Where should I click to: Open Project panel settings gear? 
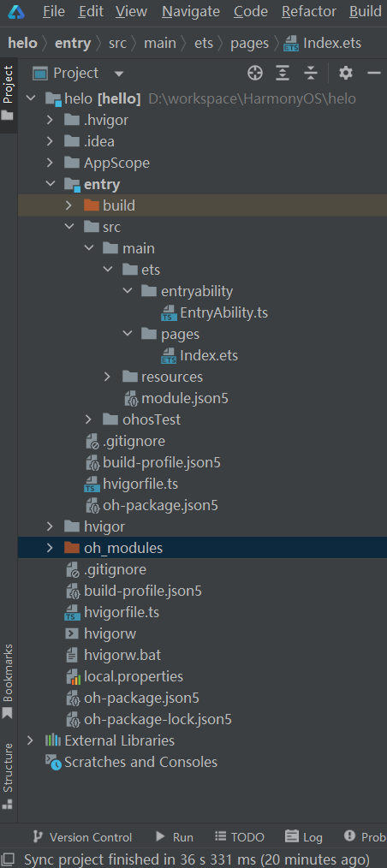pos(346,73)
